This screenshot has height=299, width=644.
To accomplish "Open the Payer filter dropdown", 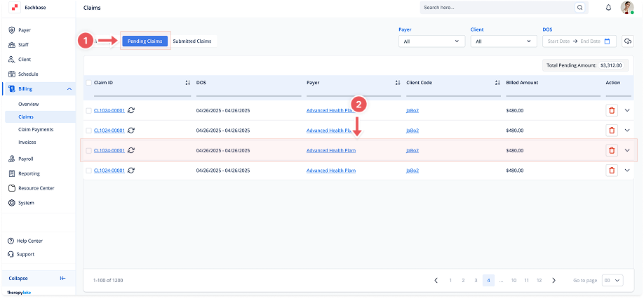I will (431, 41).
